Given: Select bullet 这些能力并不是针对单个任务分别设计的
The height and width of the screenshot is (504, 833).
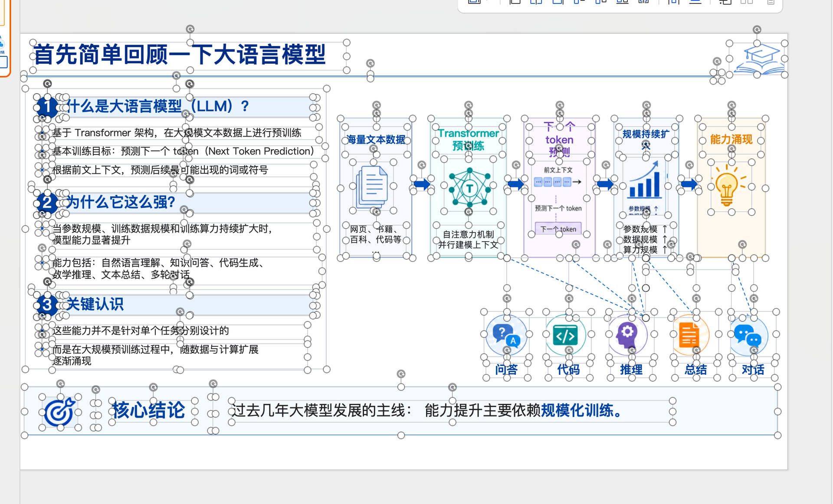Looking at the screenshot, I should coord(141,331).
